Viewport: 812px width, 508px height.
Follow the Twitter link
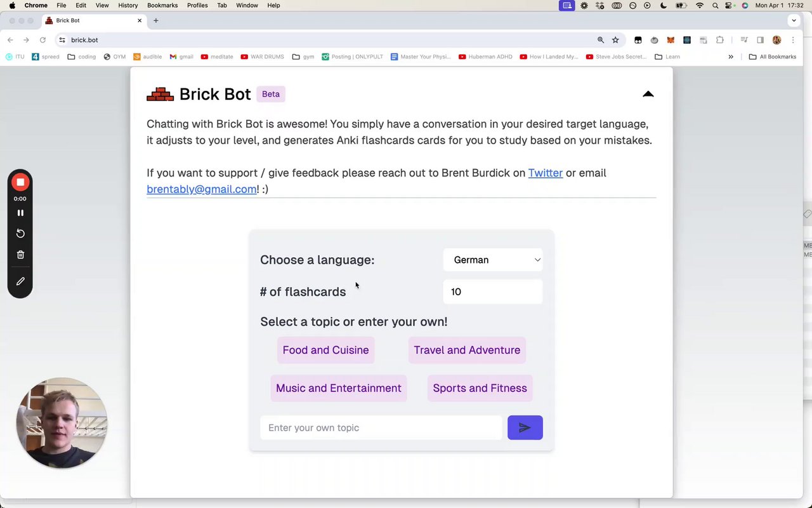(x=545, y=173)
